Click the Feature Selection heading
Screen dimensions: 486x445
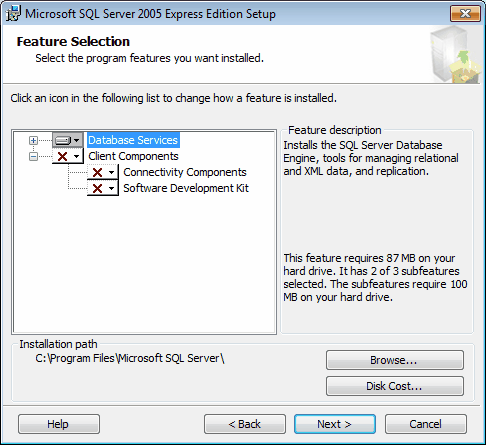(73, 42)
